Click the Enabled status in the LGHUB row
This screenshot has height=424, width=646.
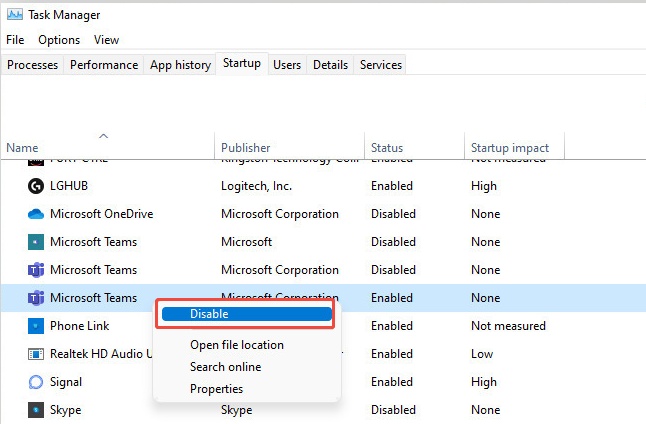(391, 186)
